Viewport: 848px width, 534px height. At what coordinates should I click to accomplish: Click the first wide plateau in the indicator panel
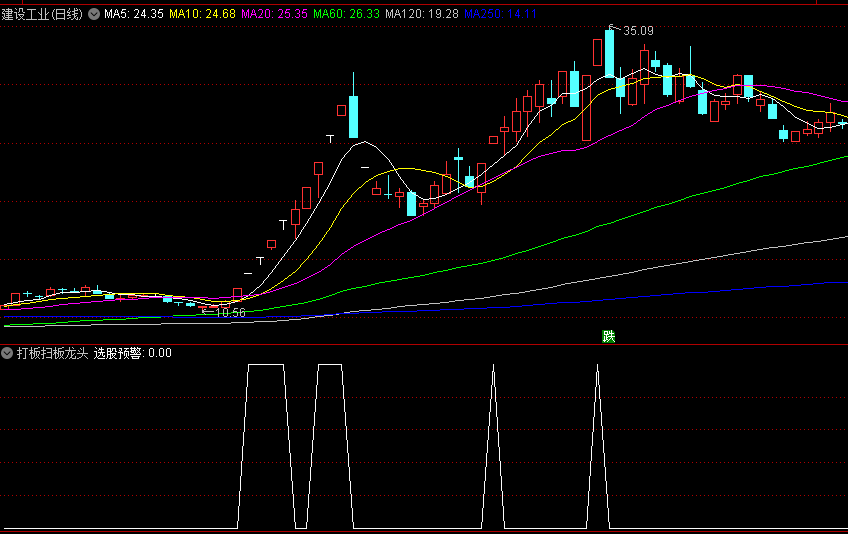266,365
